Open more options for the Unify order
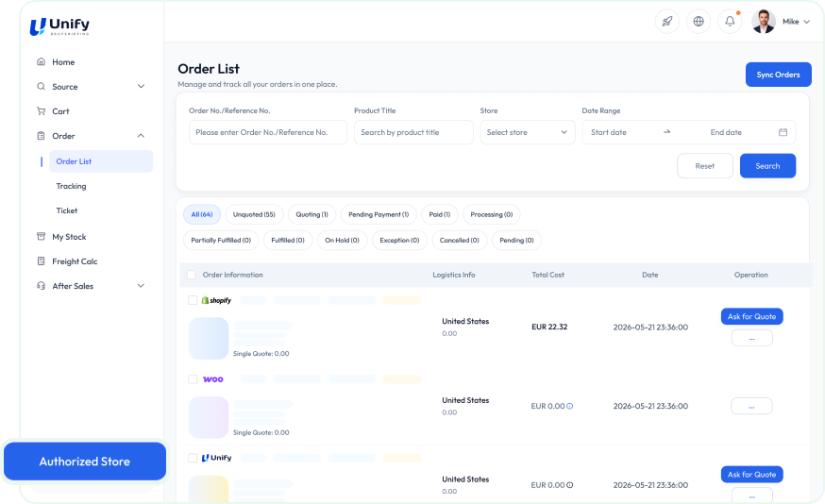This screenshot has width=825, height=504. (752, 496)
